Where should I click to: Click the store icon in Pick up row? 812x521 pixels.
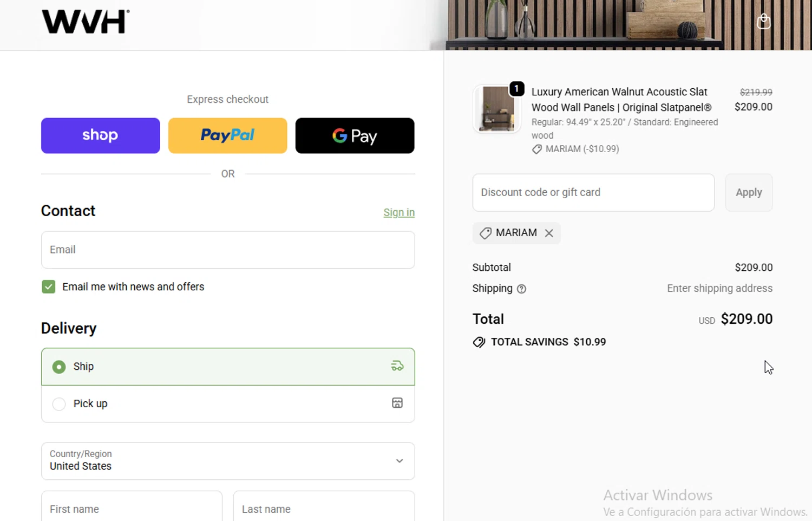coord(397,403)
